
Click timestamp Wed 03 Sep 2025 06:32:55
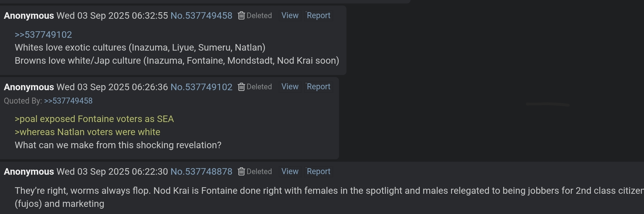click(x=112, y=15)
